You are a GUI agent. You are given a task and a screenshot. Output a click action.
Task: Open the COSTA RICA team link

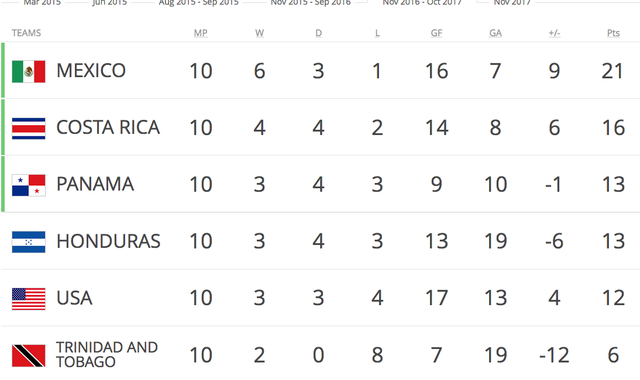coord(108,127)
